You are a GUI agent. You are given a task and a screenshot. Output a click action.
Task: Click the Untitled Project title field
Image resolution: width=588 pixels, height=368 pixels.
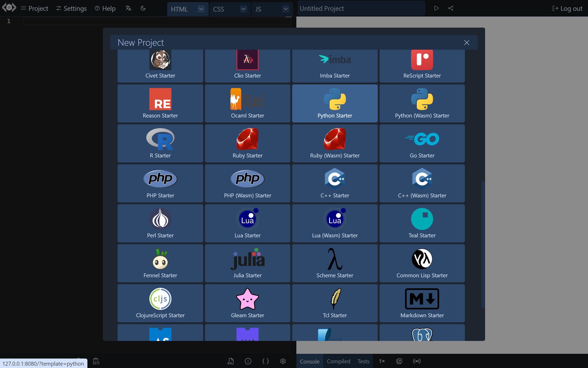click(361, 8)
